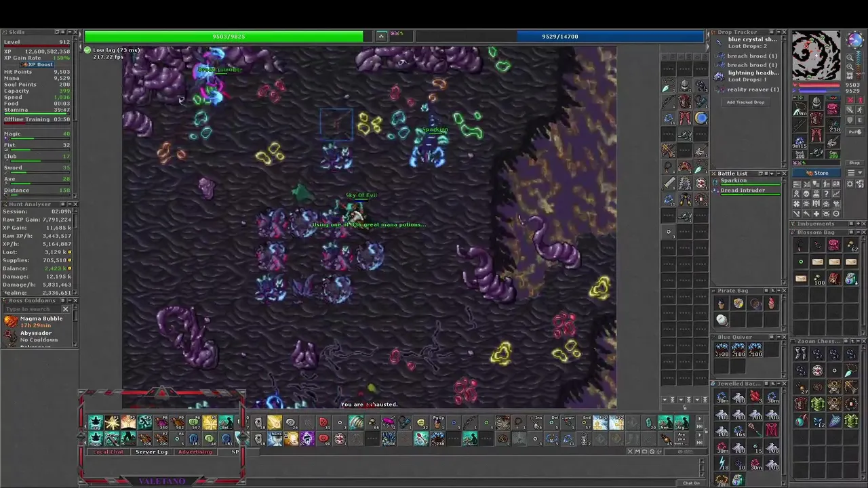Click the Low lag connection indicator

point(113,50)
